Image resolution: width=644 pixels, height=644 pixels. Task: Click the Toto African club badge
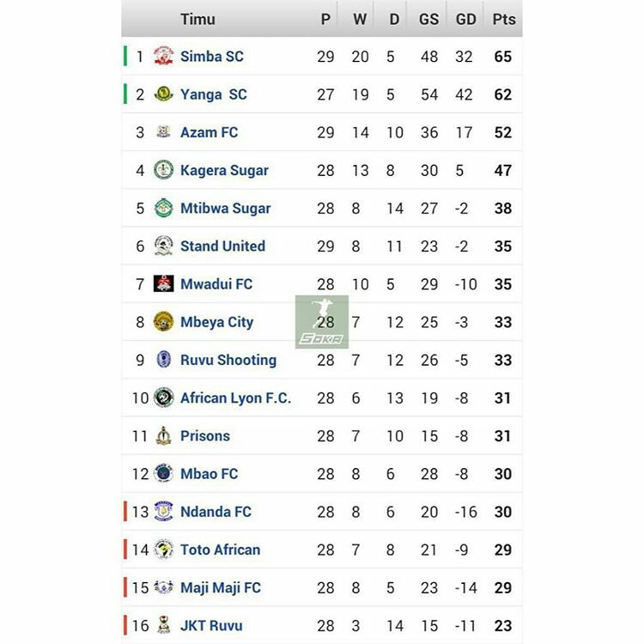pyautogui.click(x=163, y=550)
